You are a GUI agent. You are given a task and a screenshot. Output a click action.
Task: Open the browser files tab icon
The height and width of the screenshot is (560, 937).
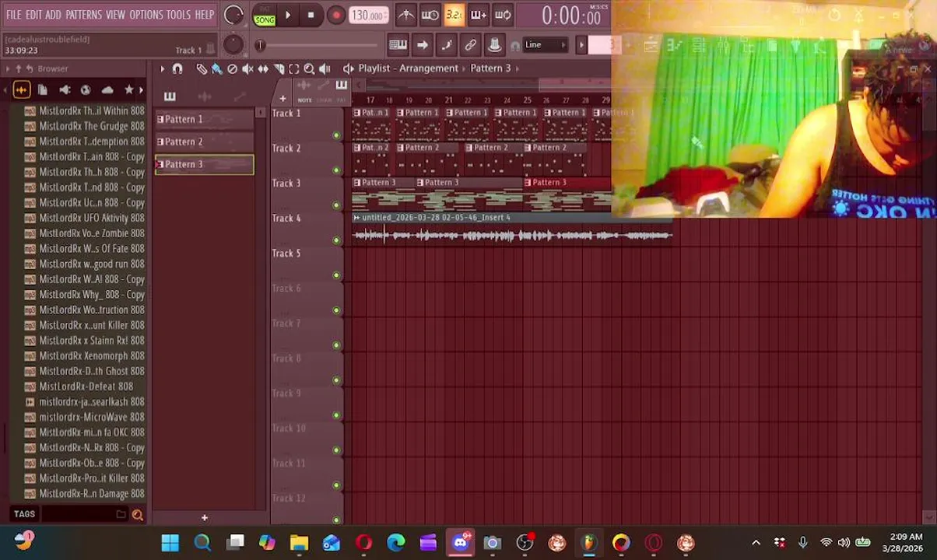(x=43, y=90)
